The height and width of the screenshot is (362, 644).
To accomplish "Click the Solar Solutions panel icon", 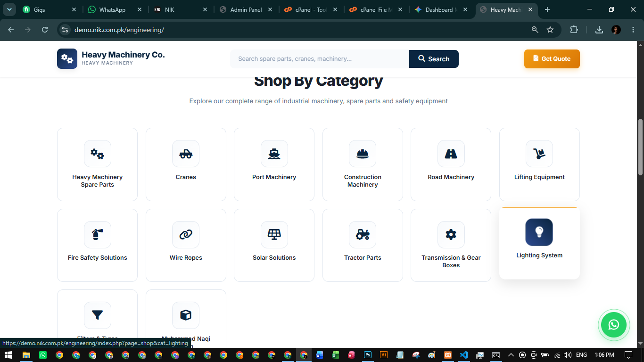I will tap(274, 234).
